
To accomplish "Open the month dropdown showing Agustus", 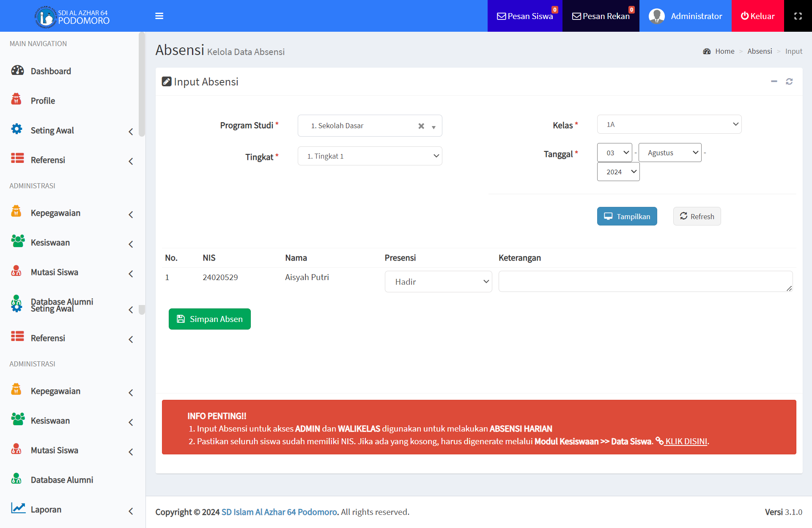I will (x=669, y=153).
